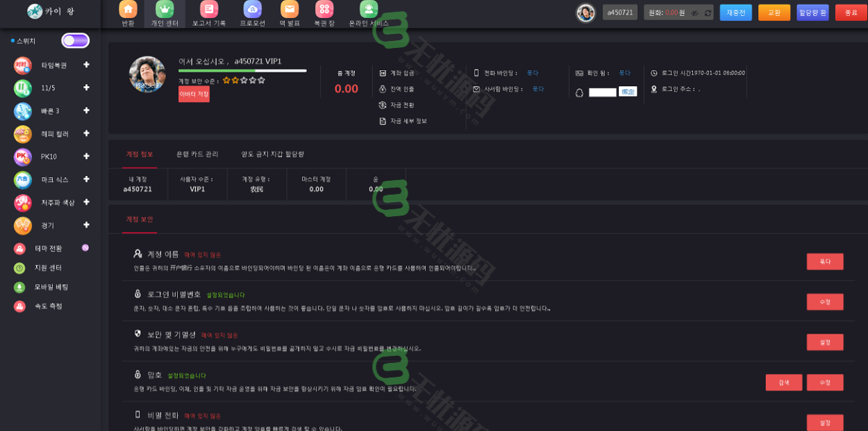Click the 묶다 bind button for 계정 이름
This screenshot has height=431, width=868.
[x=824, y=261]
